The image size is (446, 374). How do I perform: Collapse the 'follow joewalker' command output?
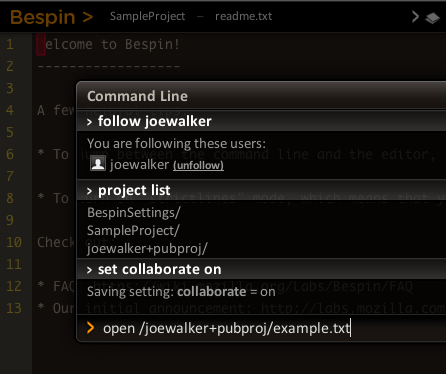coord(89,122)
